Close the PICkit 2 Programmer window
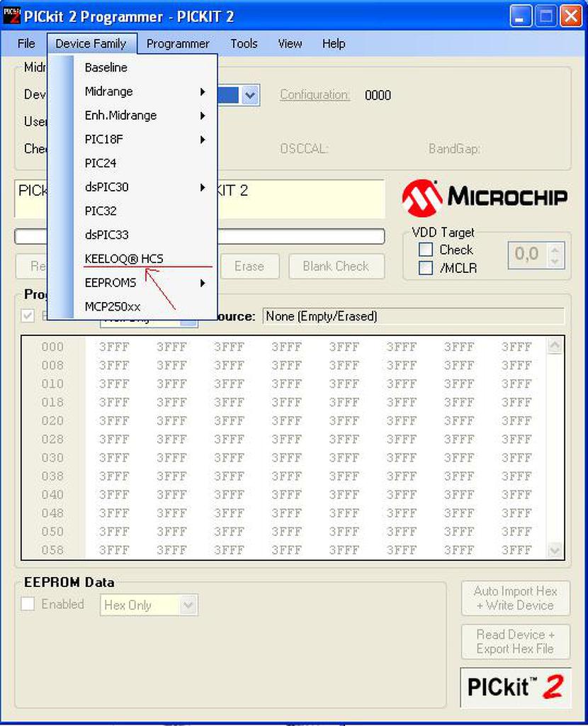The height and width of the screenshot is (726, 588). pos(571,17)
